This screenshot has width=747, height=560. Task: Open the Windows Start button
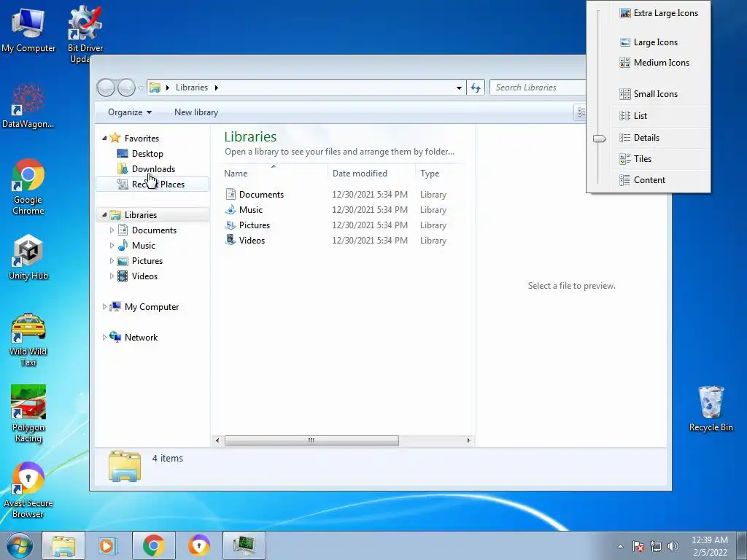point(20,545)
